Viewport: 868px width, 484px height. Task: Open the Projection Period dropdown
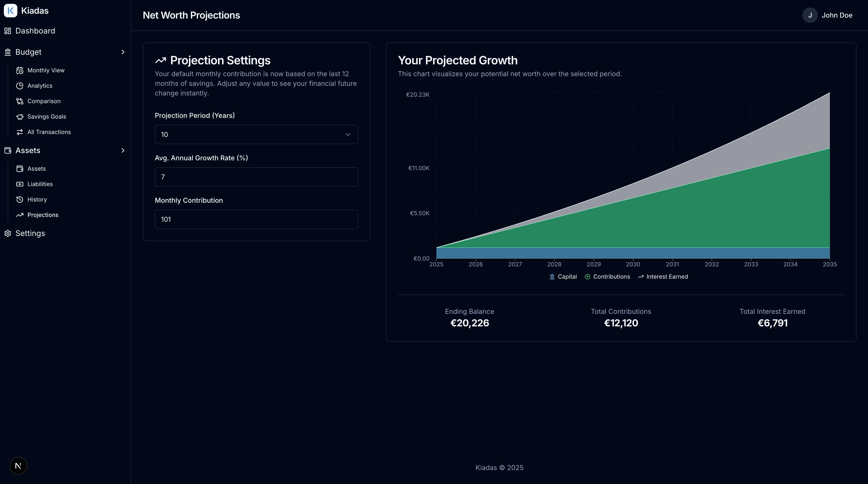(256, 134)
